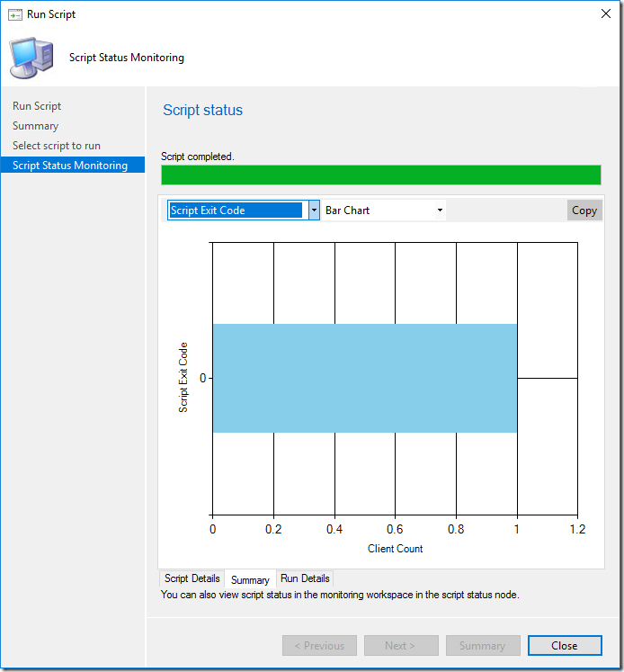Screen dimensions: 624x672
Task: Click the Close button at bottom right
Action: [564, 645]
